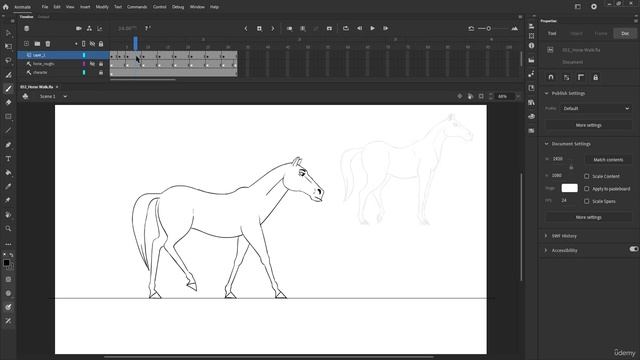
Task: Select the Classic Brush tool
Action: [x=8, y=89]
